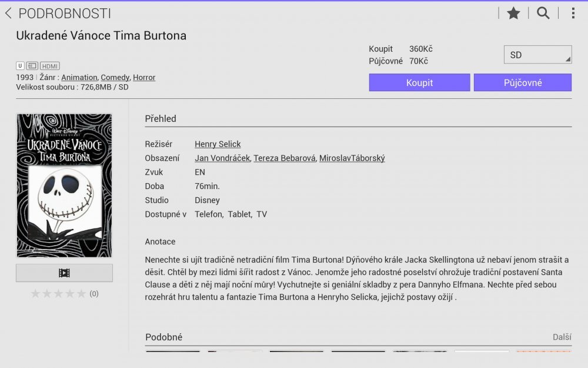Open cast member Tereza Bebarová

coord(285,158)
